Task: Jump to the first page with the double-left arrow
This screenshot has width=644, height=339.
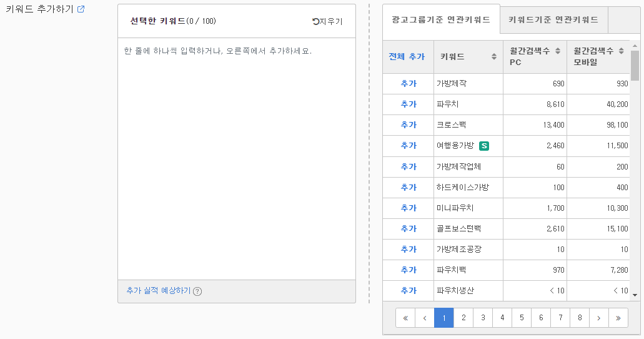Action: click(x=405, y=318)
